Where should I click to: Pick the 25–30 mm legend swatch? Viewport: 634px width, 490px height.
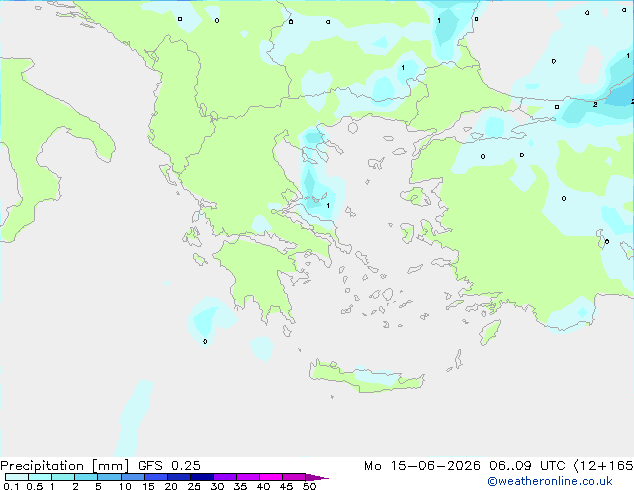pos(201,477)
